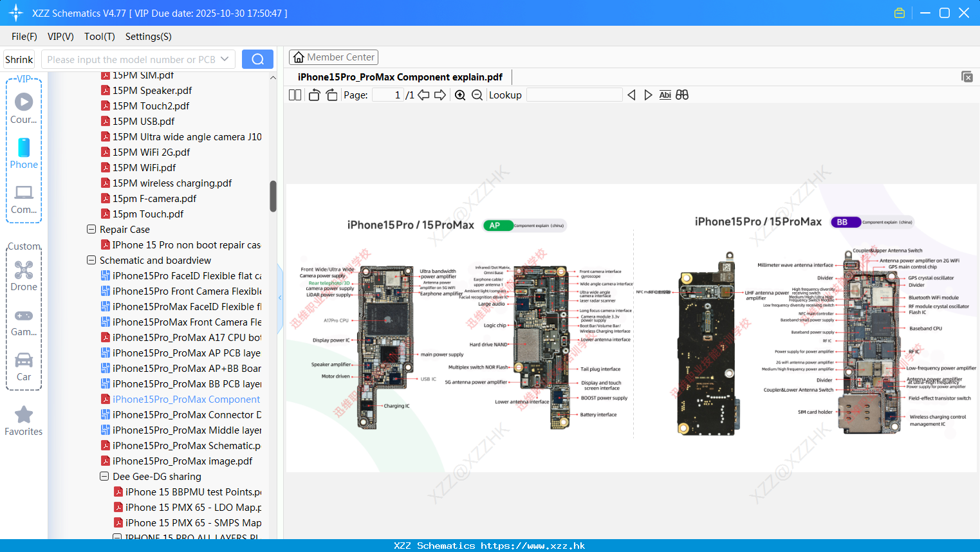The image size is (980, 552).
Task: Open iPhone 15 Pro non boot repair case
Action: point(181,244)
